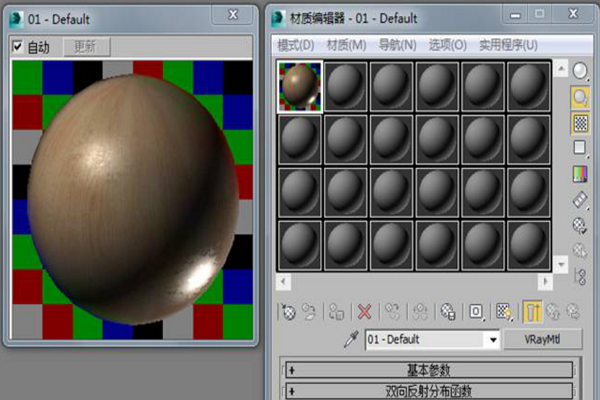Click the 01 - Default material name field
This screenshot has width=600, height=400.
pos(426,340)
